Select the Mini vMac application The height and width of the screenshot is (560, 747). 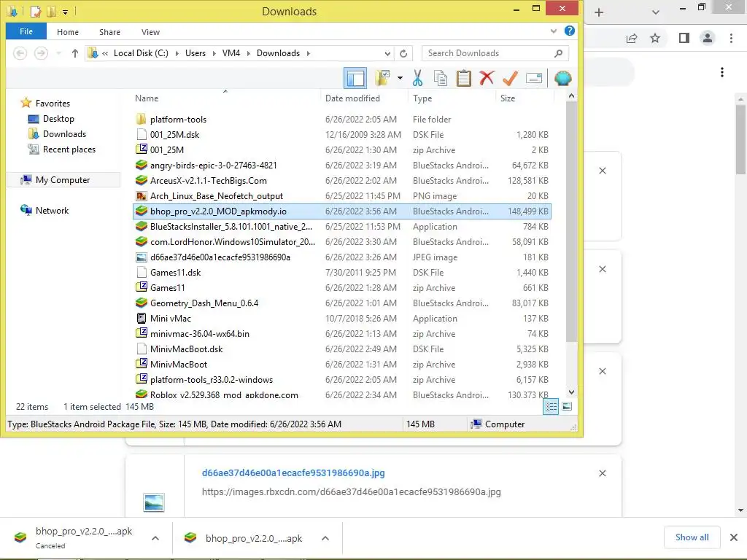(x=170, y=319)
